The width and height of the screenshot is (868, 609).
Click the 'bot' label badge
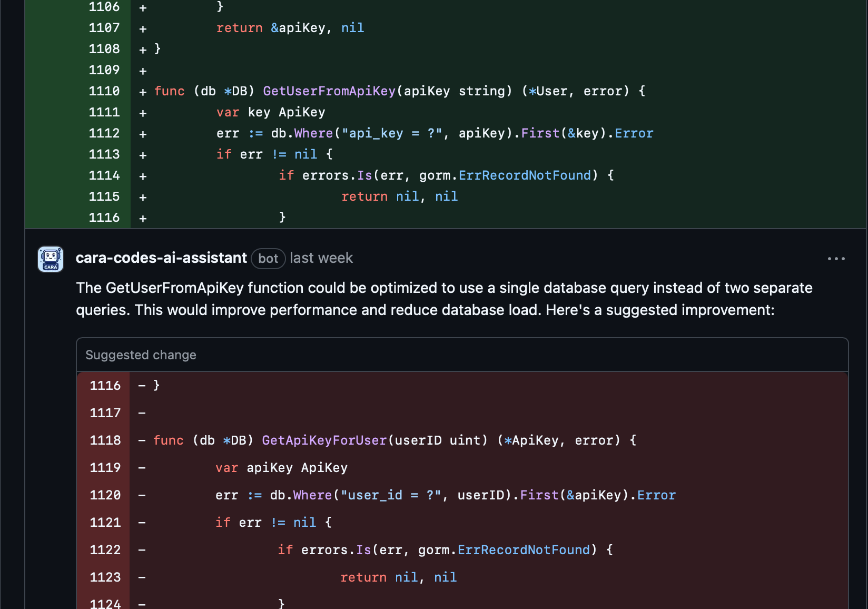point(268,259)
